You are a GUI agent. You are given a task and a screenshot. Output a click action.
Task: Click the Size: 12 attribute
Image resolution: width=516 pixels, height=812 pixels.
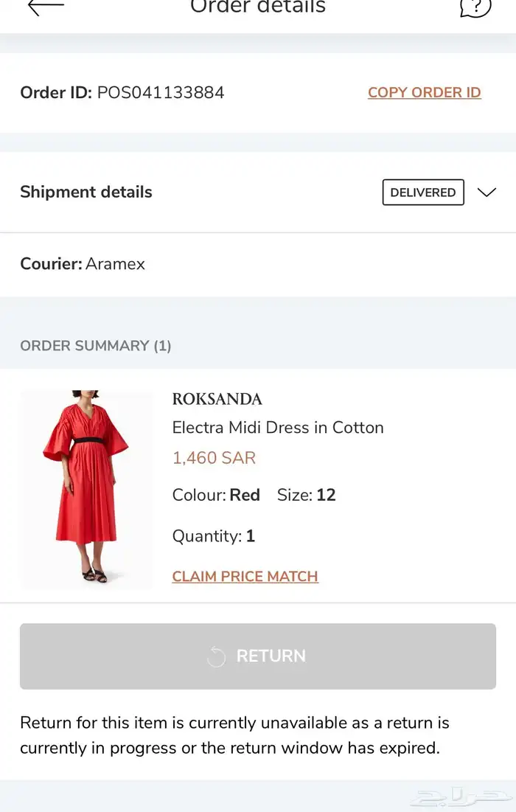click(x=306, y=495)
